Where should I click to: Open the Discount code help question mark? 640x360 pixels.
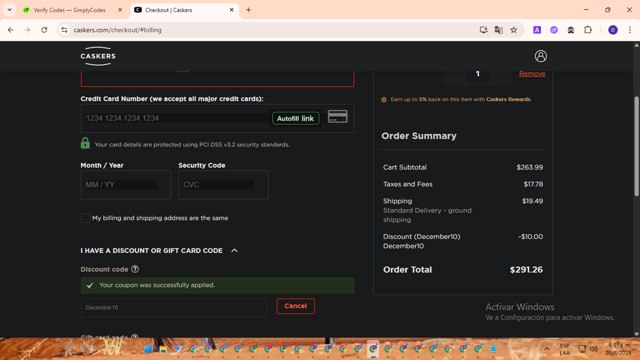135,269
